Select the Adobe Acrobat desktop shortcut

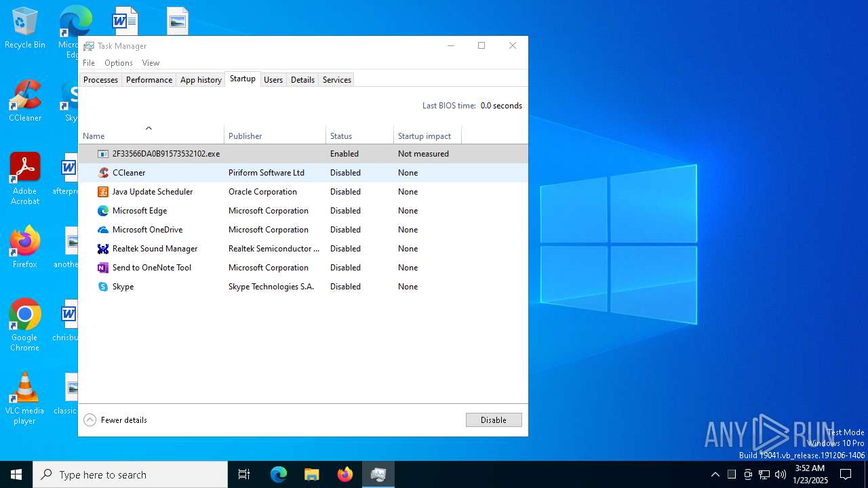tap(25, 179)
